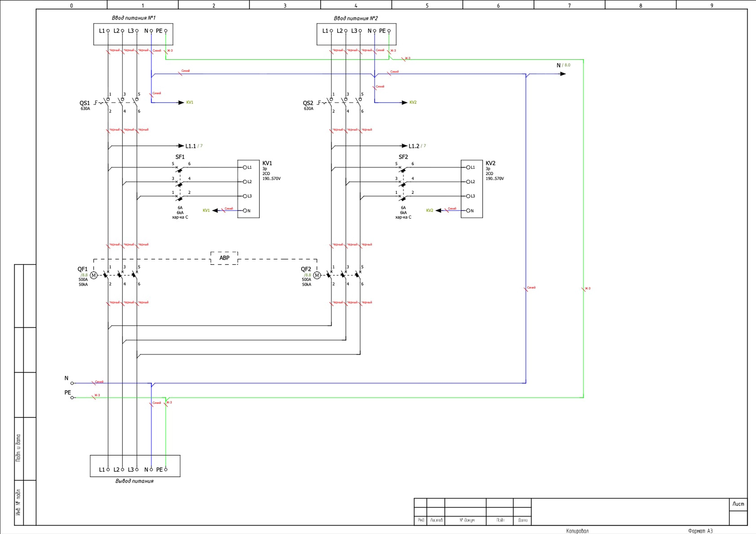Click the N output arrowhead near 8.0
Image resolution: width=756 pixels, height=534 pixels.
[563, 74]
